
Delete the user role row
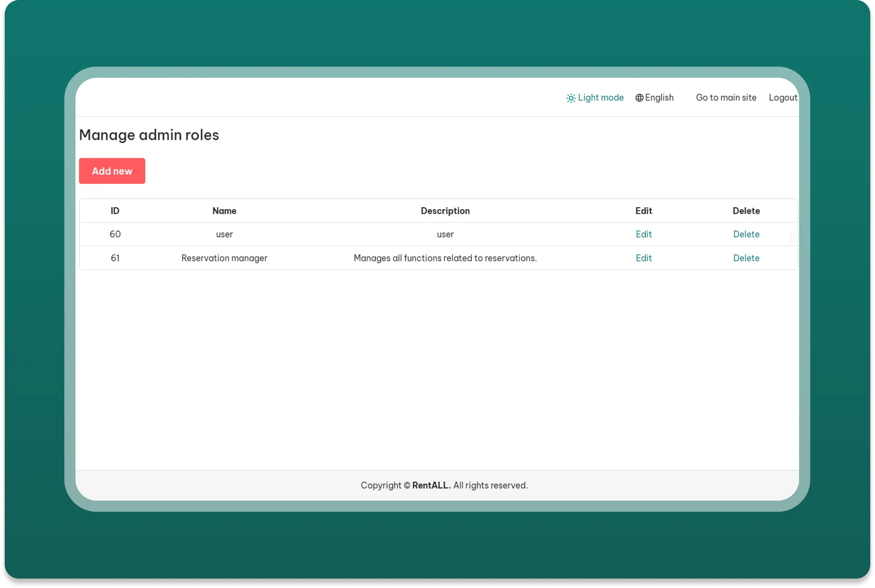click(x=746, y=234)
